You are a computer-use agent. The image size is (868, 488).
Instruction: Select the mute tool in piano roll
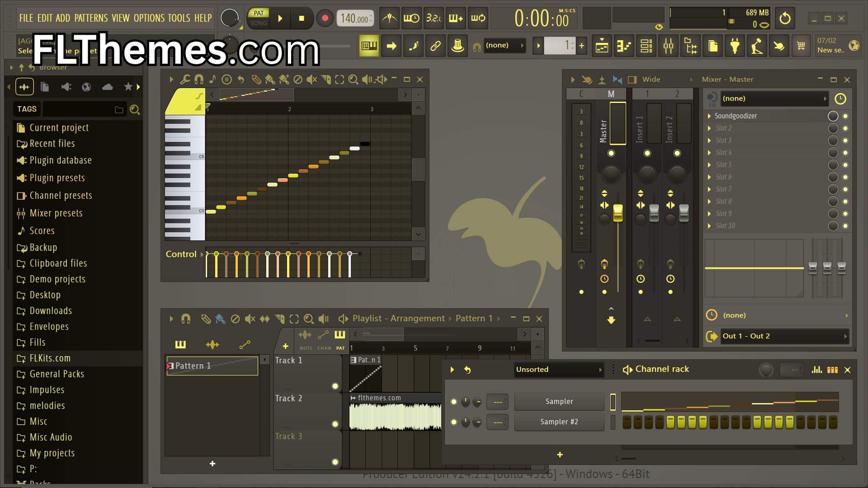(x=311, y=80)
